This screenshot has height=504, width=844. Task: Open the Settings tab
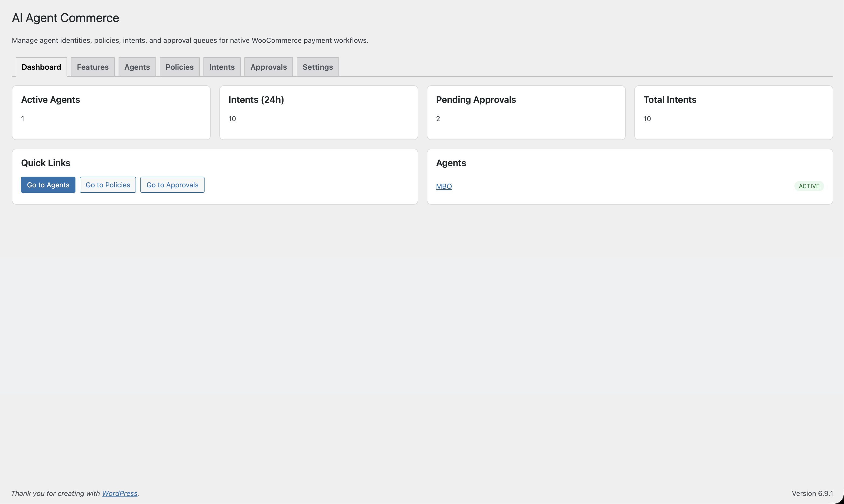pyautogui.click(x=317, y=67)
